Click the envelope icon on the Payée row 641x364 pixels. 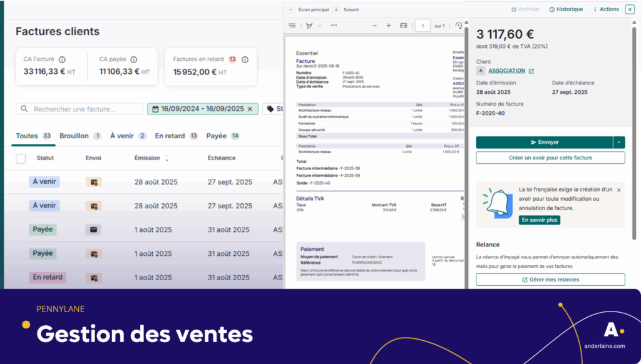(x=93, y=230)
